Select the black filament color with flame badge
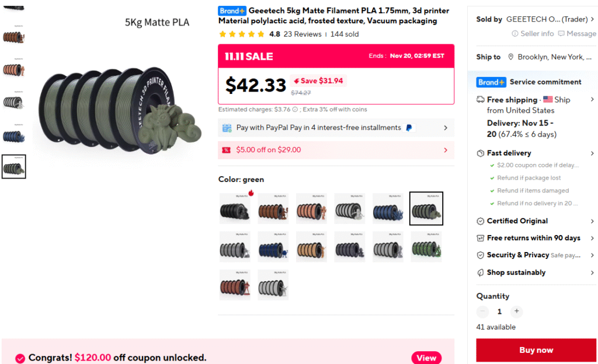 [235, 208]
